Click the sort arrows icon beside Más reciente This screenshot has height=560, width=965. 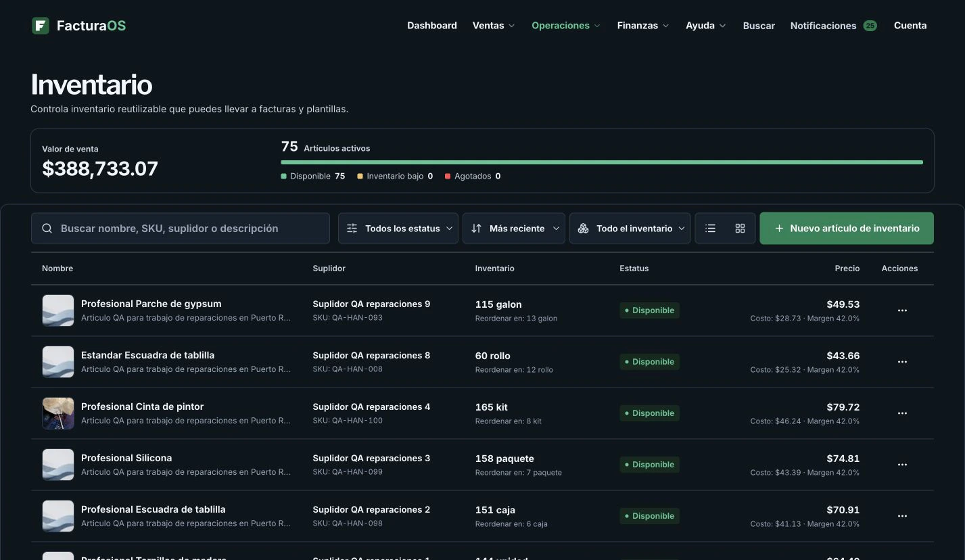coord(476,229)
